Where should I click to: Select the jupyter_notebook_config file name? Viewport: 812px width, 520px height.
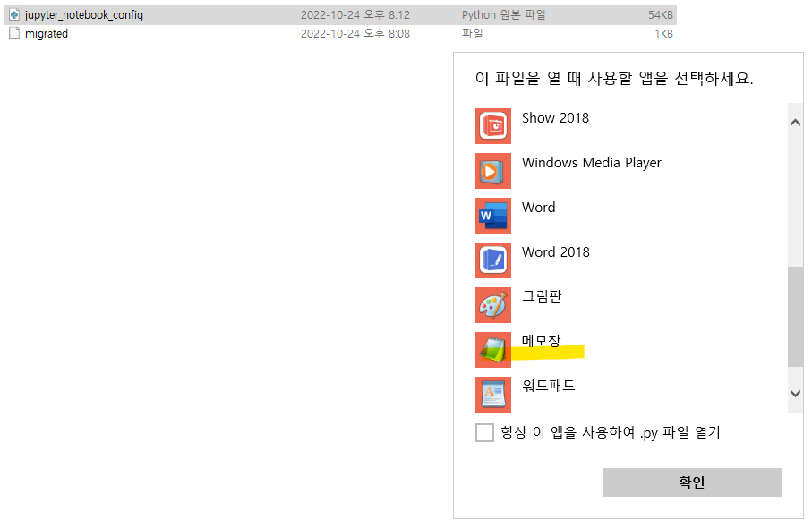pos(84,15)
